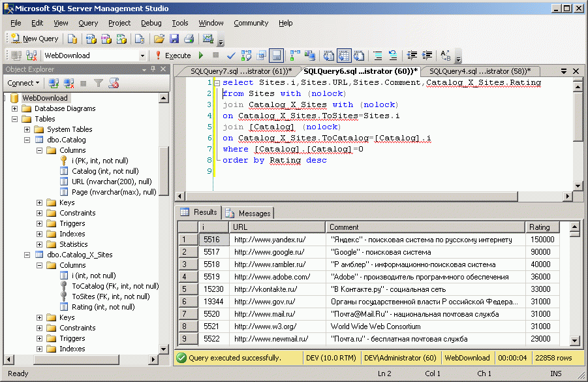Viewport: 588px width, 382px height.
Task: Open the Connect dropdown in Object Explorer
Action: click(23, 83)
